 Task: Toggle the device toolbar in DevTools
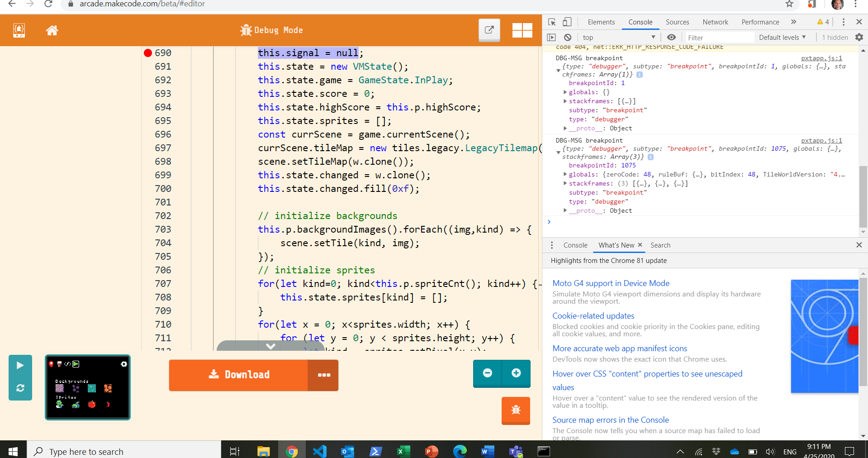click(567, 22)
